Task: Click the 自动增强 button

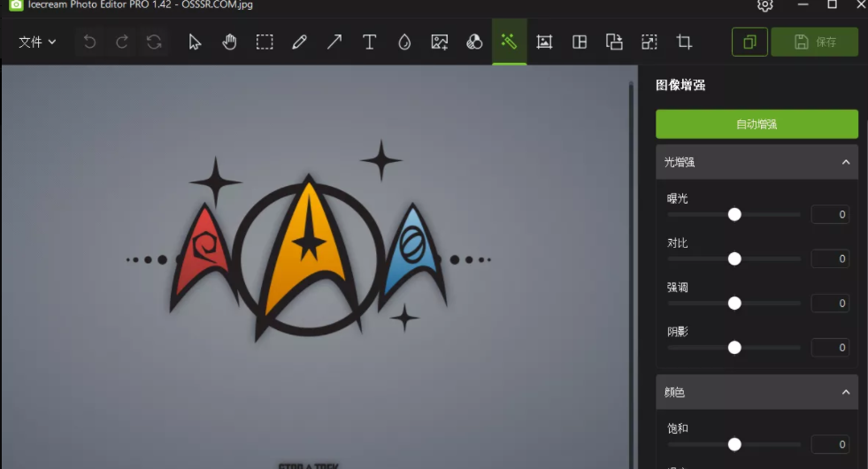Action: click(x=757, y=125)
